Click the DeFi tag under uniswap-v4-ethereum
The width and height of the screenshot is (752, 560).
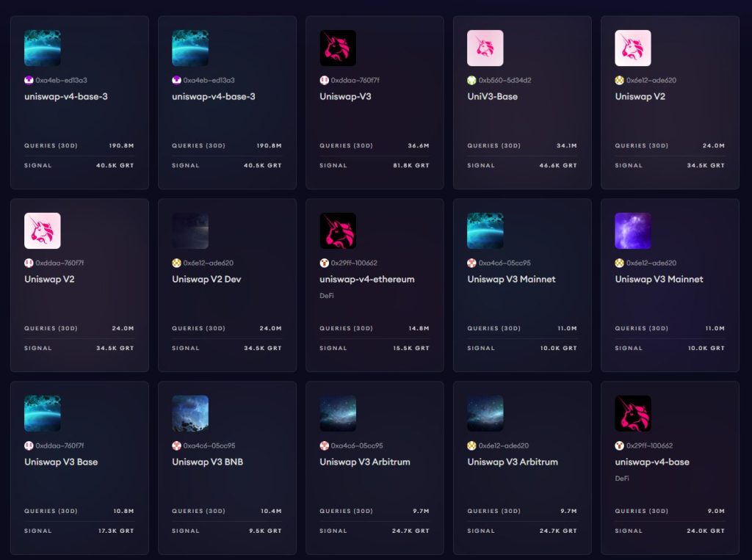point(327,295)
